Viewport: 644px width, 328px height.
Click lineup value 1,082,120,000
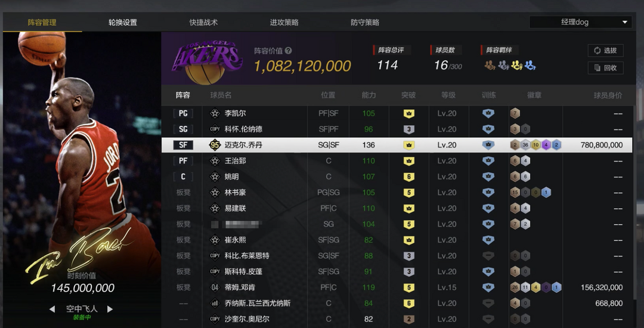(303, 66)
